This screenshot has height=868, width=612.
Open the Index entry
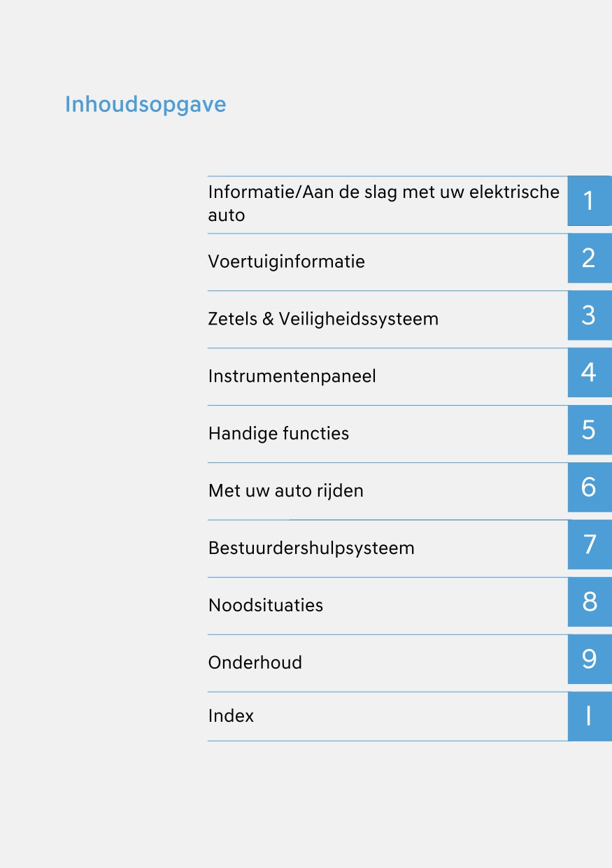tap(231, 716)
